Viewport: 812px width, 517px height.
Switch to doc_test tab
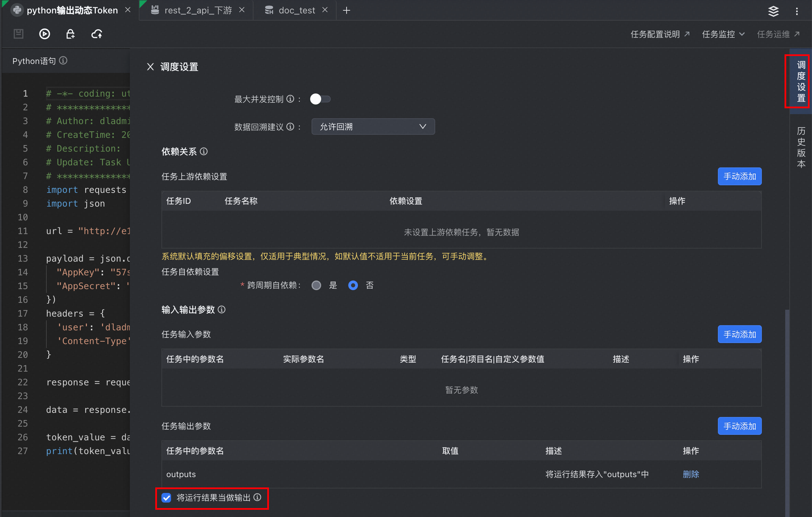pos(296,10)
